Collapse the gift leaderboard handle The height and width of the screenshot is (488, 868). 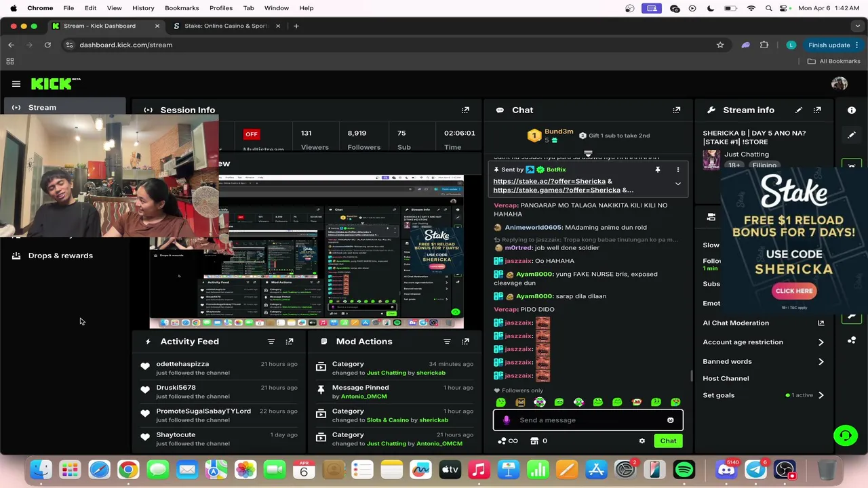click(588, 155)
